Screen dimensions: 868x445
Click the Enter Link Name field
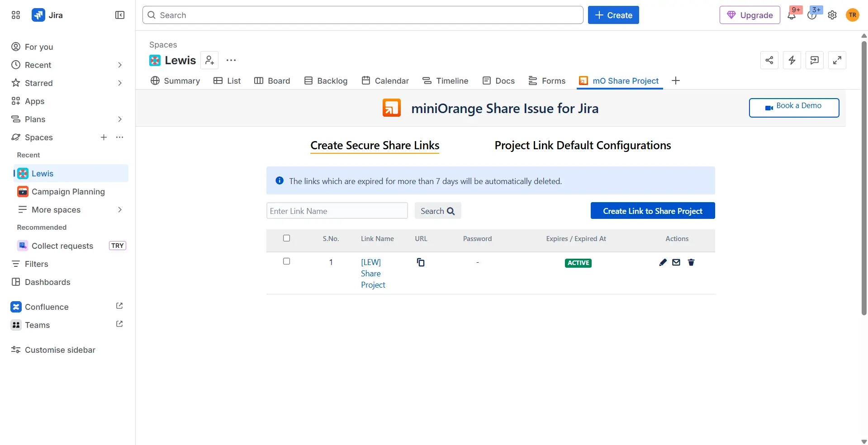coord(337,211)
